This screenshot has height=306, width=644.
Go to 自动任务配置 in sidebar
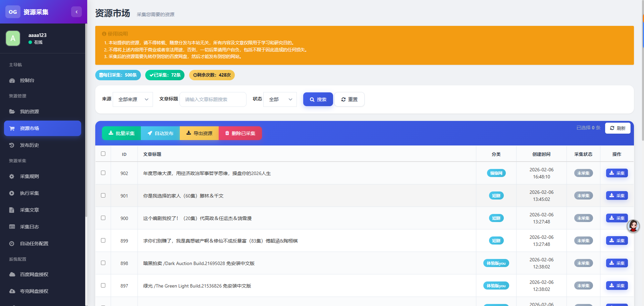coord(34,244)
